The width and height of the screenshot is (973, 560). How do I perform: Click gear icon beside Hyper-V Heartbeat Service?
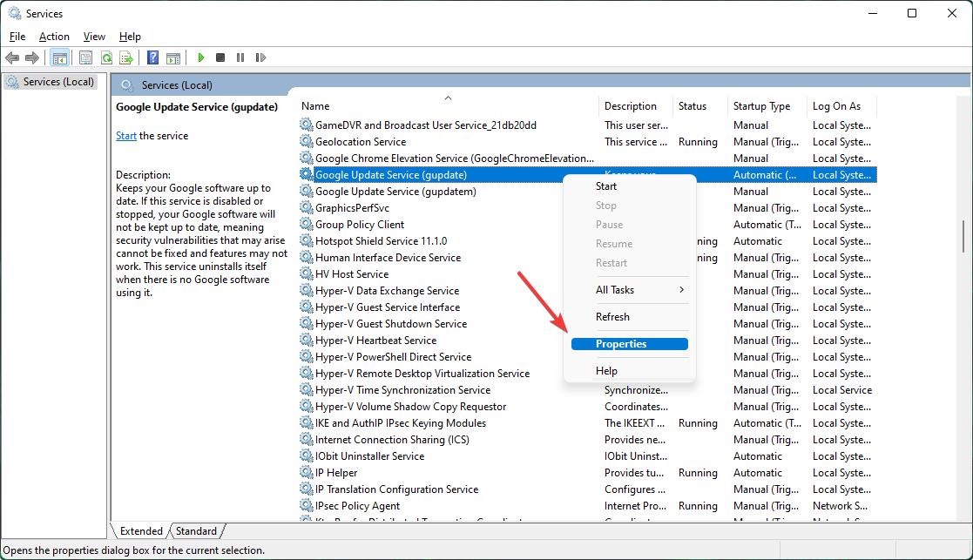coord(306,340)
